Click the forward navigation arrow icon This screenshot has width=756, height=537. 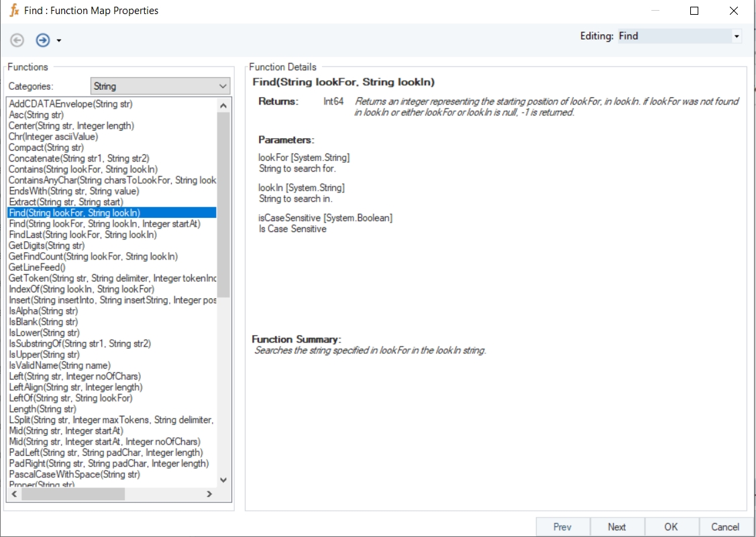tap(43, 40)
